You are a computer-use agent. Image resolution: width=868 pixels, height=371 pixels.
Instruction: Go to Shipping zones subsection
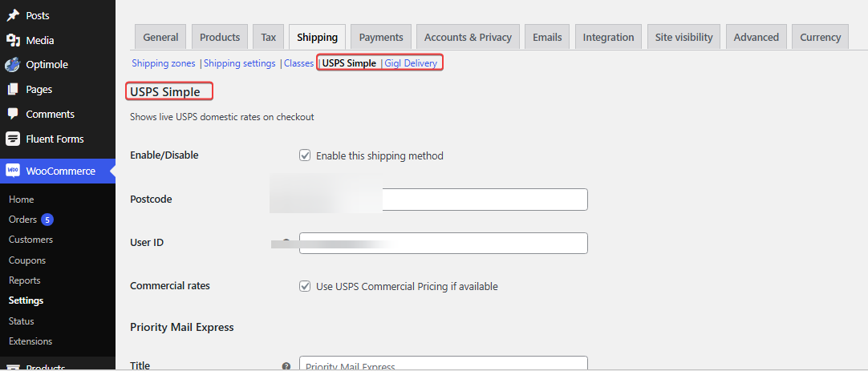point(164,63)
